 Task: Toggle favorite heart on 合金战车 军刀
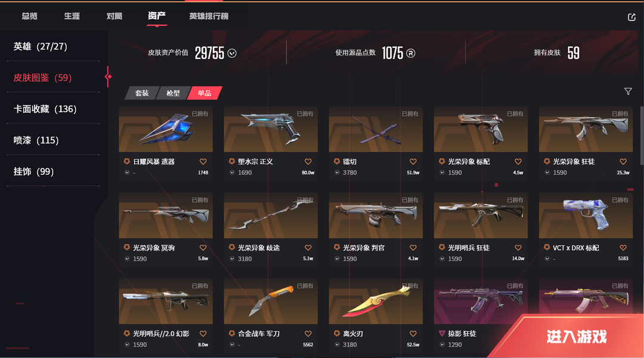pos(308,334)
